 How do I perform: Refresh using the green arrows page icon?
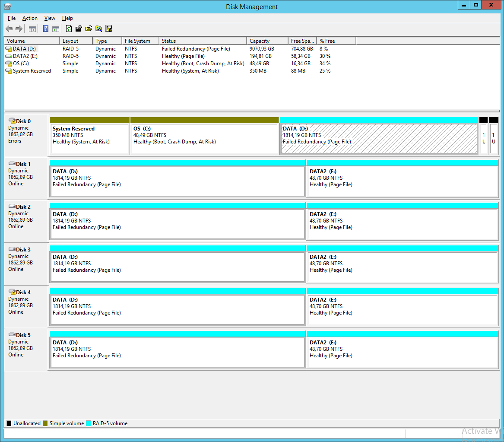[x=69, y=29]
